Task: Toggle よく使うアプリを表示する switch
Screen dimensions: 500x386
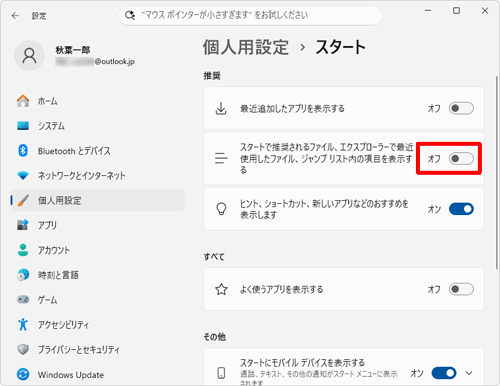Action: pyautogui.click(x=461, y=289)
